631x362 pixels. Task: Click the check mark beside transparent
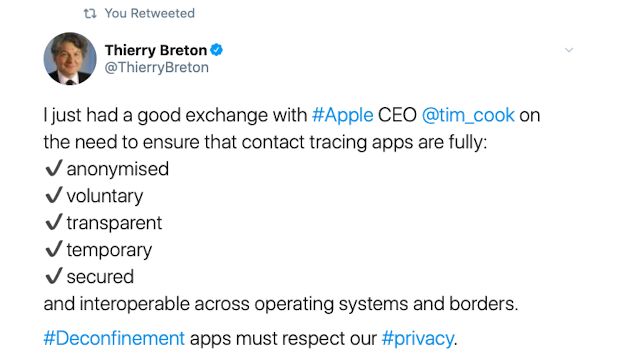click(x=54, y=222)
